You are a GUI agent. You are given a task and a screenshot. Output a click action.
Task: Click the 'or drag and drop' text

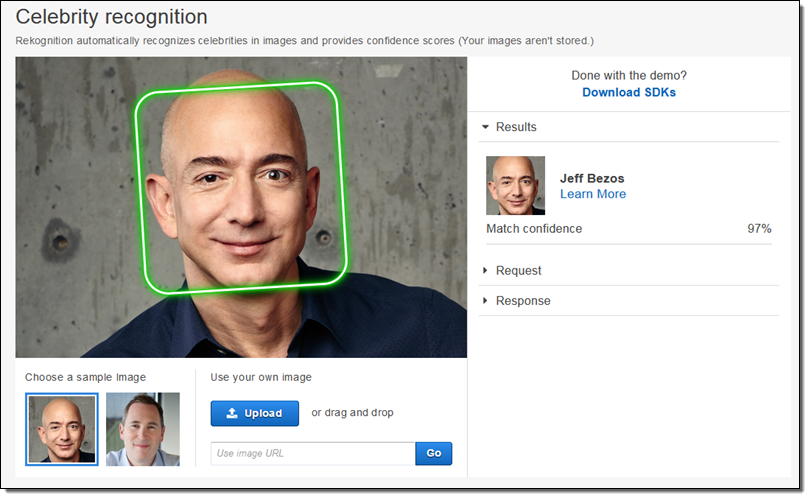pos(352,413)
